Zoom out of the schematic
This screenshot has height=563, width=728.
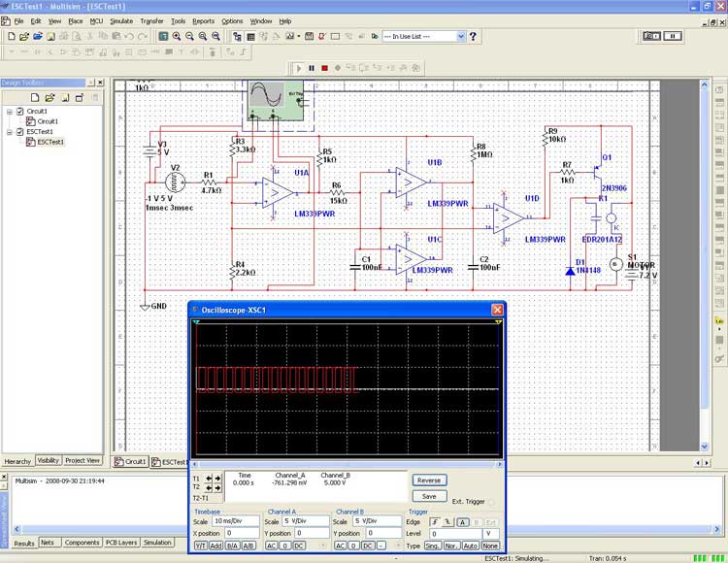click(189, 36)
